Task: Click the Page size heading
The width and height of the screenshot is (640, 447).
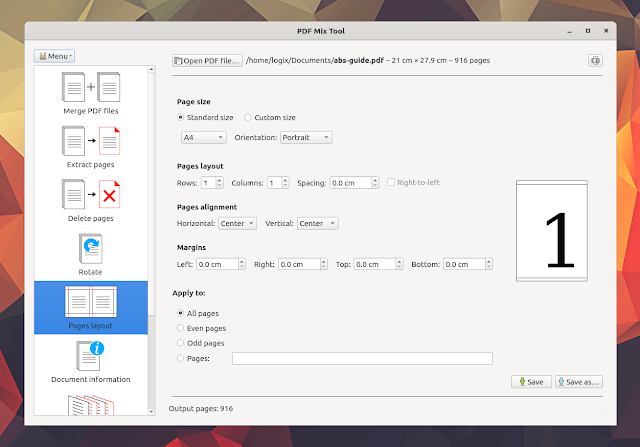Action: pos(193,102)
